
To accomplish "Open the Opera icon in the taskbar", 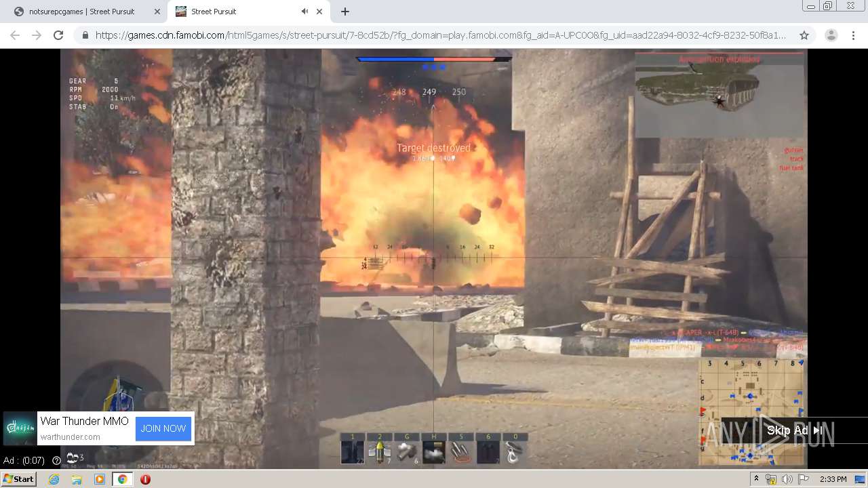I will point(145,479).
